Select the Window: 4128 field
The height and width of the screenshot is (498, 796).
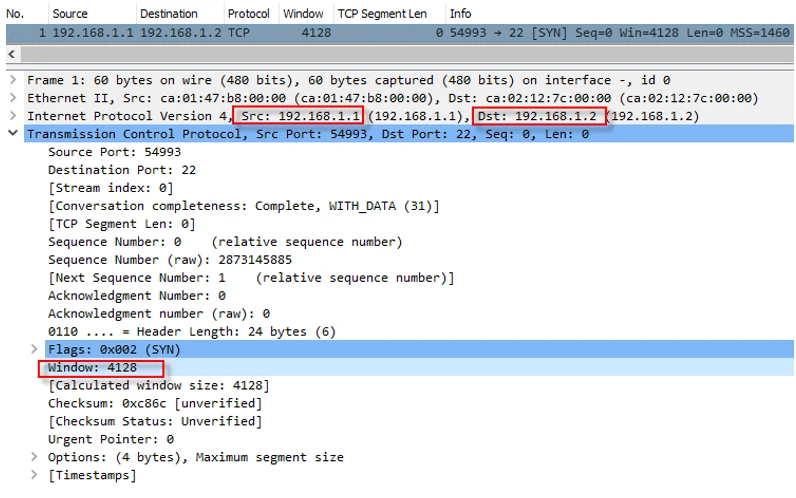(92, 368)
